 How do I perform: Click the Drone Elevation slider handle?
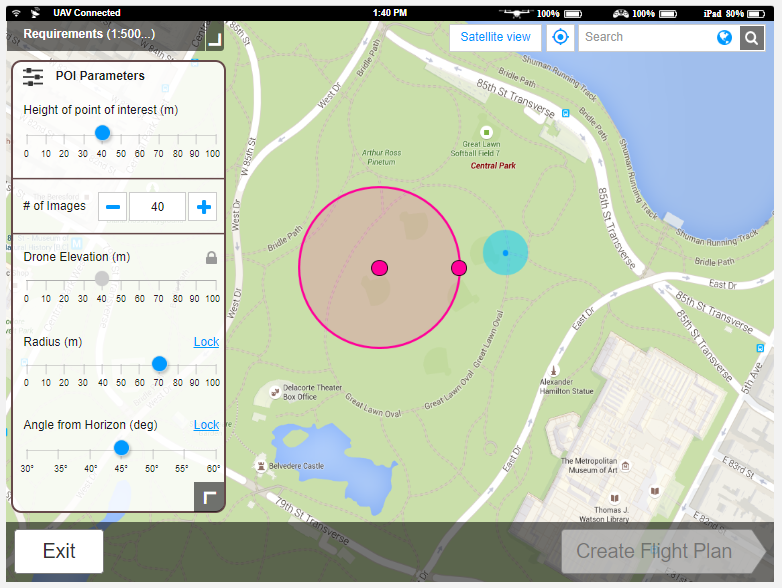(102, 278)
